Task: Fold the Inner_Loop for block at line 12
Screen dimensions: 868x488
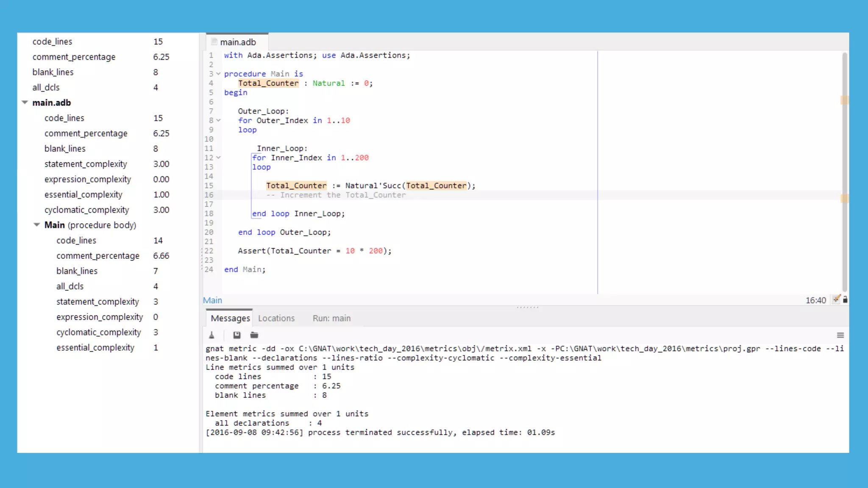Action: 218,158
